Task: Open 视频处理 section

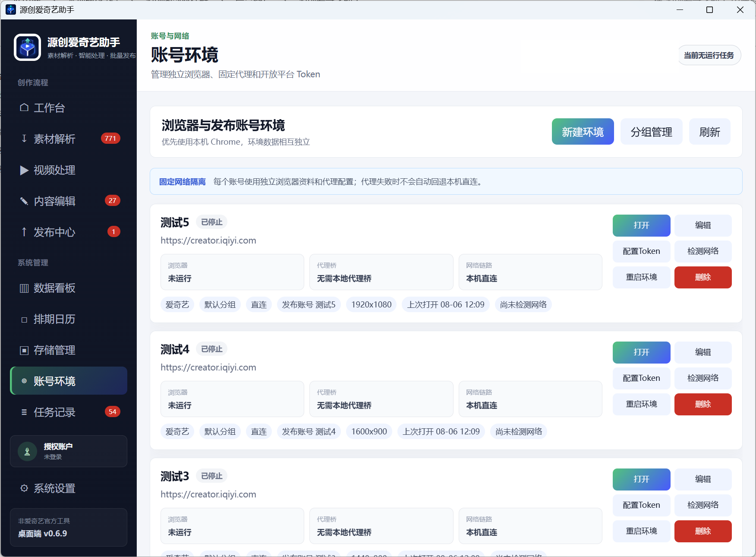Action: pyautogui.click(x=69, y=170)
